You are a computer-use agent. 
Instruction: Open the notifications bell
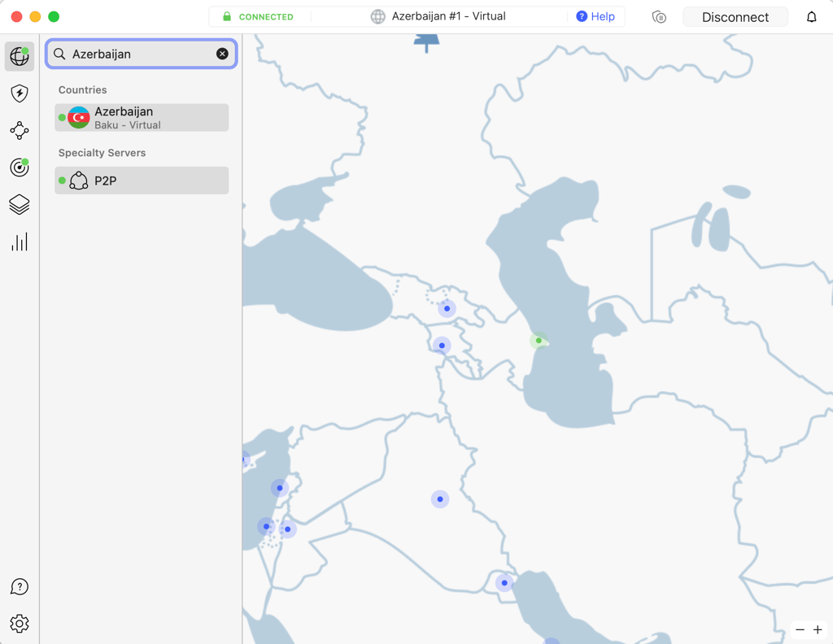[811, 17]
